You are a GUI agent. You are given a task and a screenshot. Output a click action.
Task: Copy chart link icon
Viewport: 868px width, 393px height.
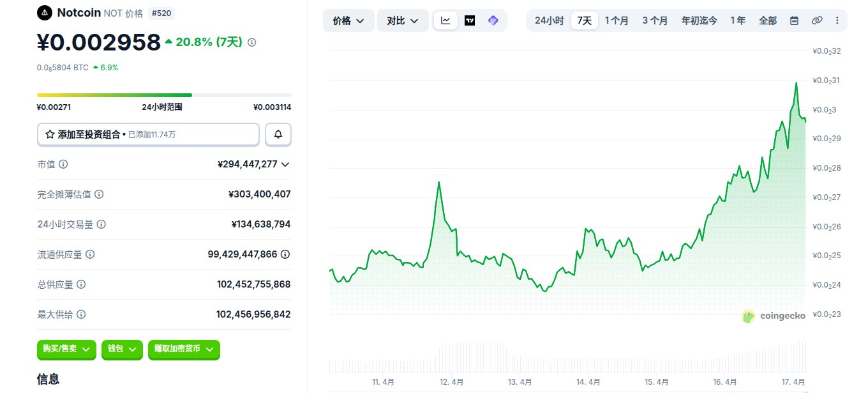tap(816, 20)
